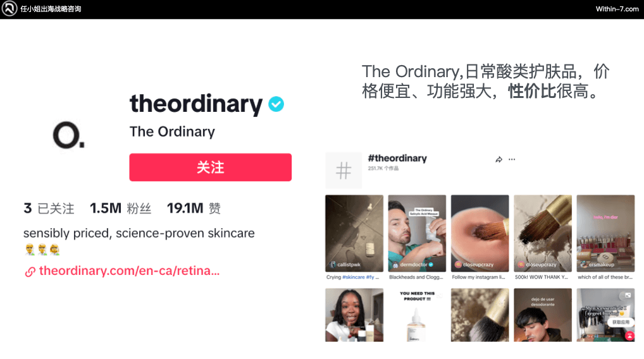This screenshot has width=644, height=359.
Task: Open the callistpwk video thumbnail
Action: point(354,233)
